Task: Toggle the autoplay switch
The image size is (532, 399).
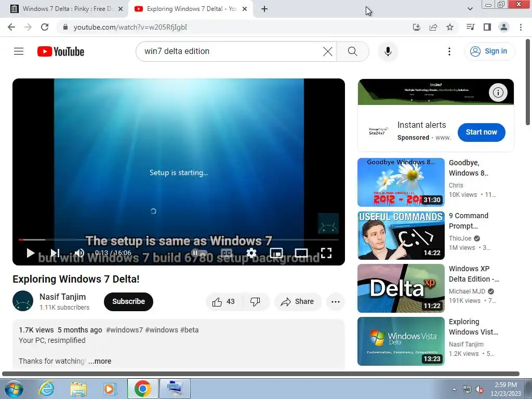Action: (199, 253)
